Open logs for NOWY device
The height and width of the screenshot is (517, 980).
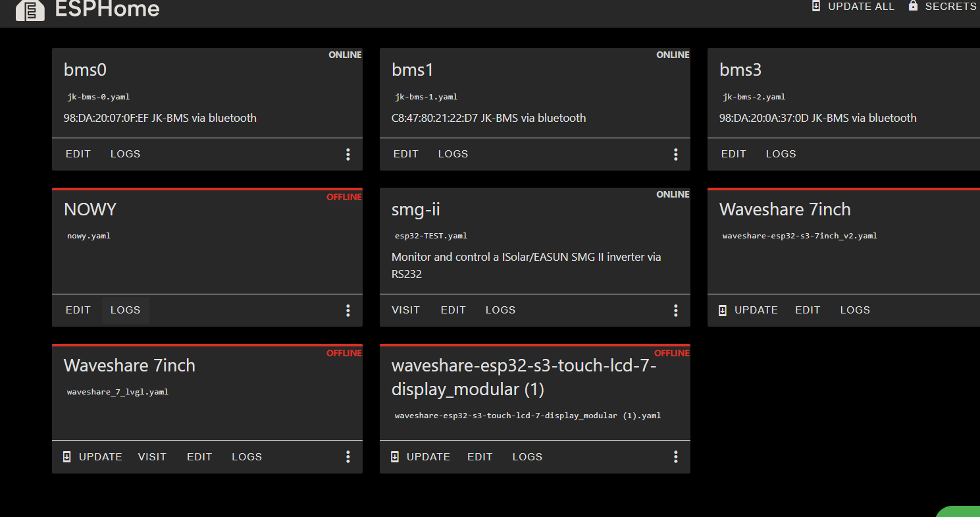click(x=126, y=310)
